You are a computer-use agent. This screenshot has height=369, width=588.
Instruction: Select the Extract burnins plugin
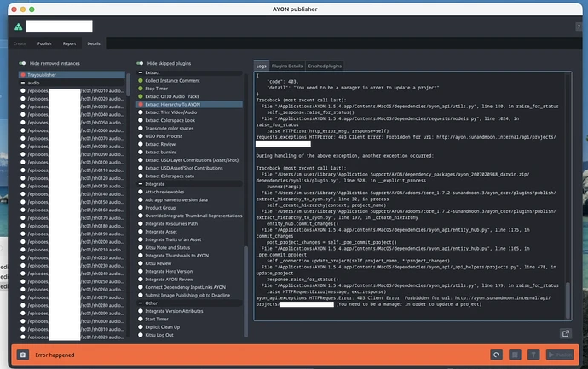pos(189,153)
